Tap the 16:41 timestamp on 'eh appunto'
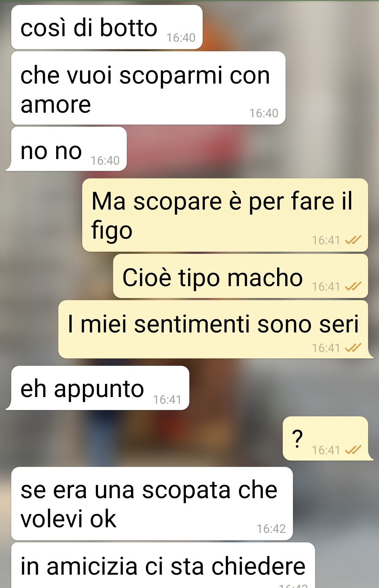The image size is (379, 588). click(x=167, y=399)
